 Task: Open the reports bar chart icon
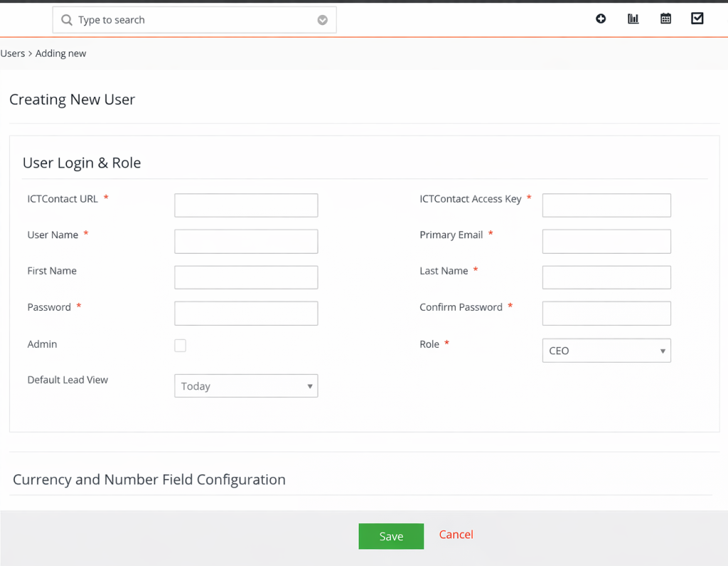633,18
